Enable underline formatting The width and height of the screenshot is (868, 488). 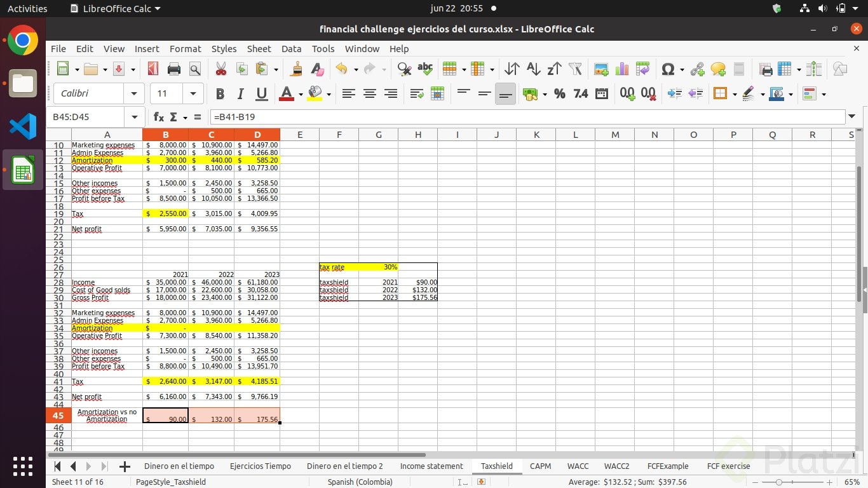pos(261,93)
